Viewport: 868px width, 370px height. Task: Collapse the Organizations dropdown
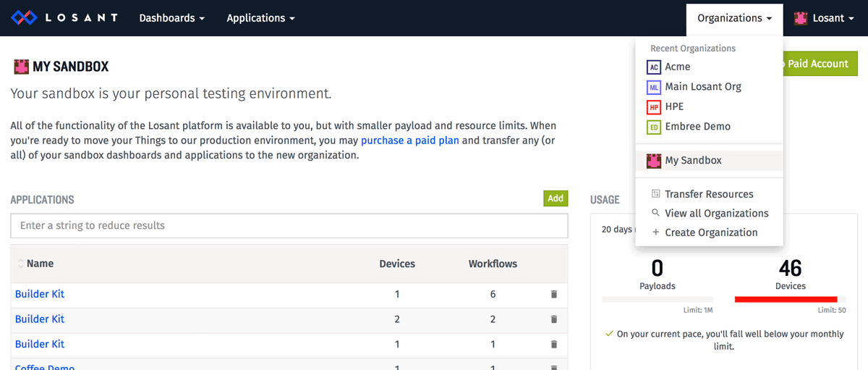(x=734, y=18)
